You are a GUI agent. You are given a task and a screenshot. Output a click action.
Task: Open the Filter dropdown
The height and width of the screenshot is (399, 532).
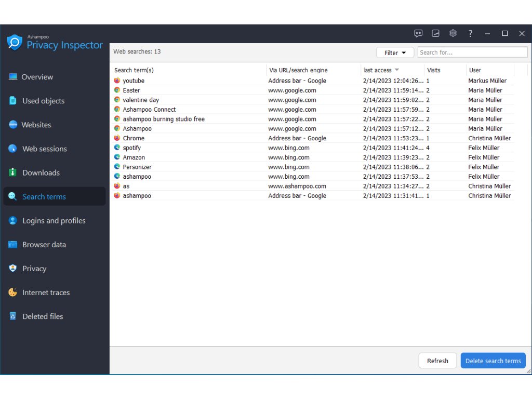tap(395, 52)
